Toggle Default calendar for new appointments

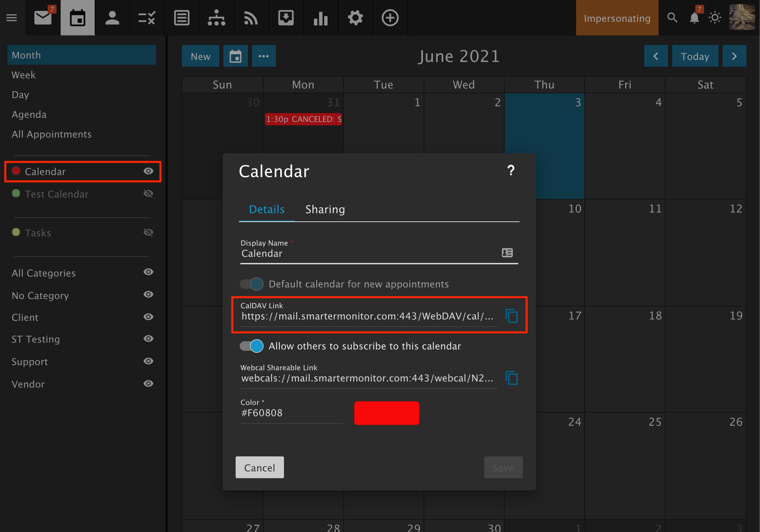point(252,284)
